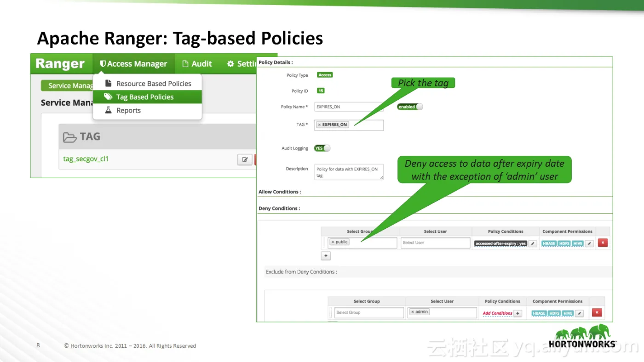Open Select User dropdown in deny row
Image resolution: width=644 pixels, height=362 pixels.
(435, 243)
